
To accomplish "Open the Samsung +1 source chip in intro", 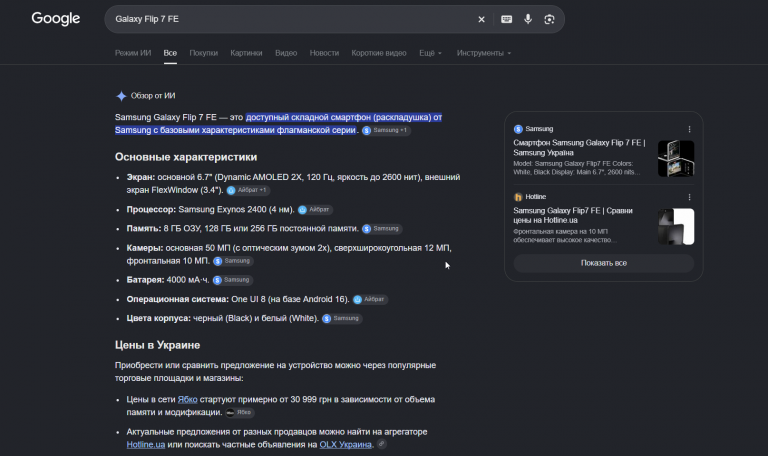I will click(385, 130).
